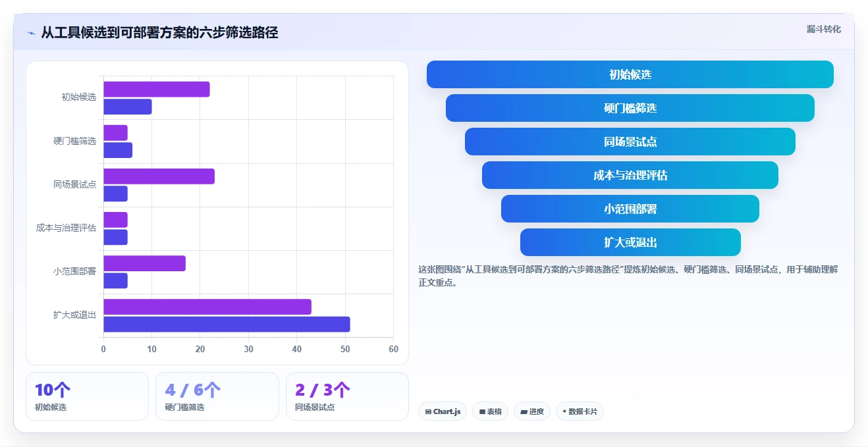Screen dimensions: 868x447
Task: Click the purple bar for 成本与治理评估
Action: tap(115, 220)
